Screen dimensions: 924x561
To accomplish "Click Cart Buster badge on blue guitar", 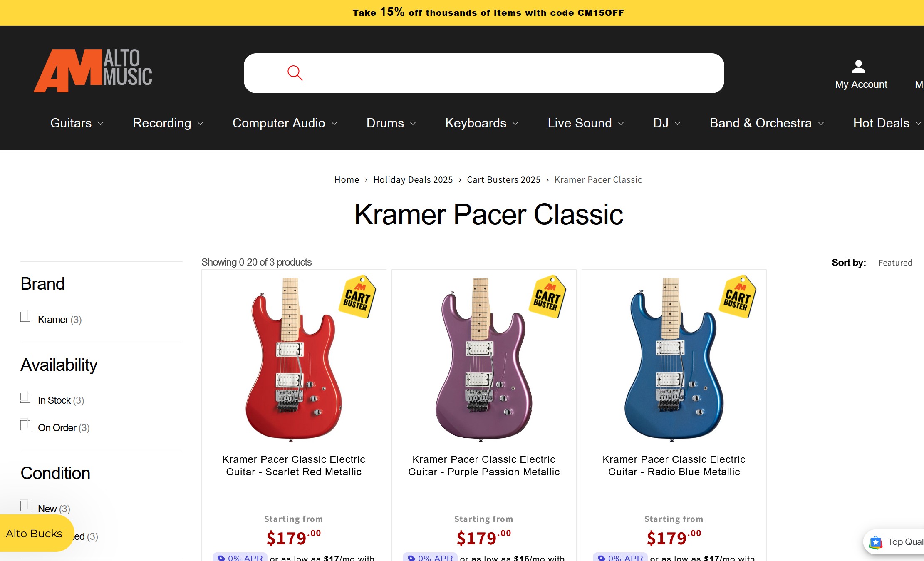I will (737, 297).
